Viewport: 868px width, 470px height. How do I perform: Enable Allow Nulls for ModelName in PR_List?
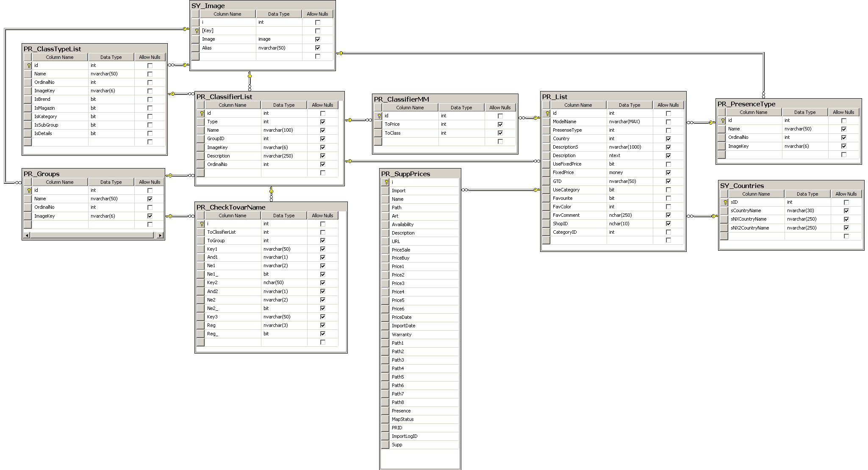668,122
